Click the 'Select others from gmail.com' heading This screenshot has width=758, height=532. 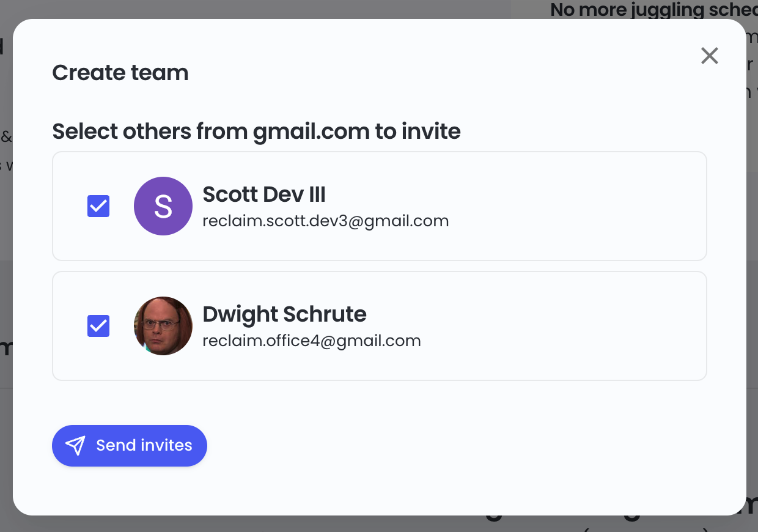pyautogui.click(x=256, y=131)
